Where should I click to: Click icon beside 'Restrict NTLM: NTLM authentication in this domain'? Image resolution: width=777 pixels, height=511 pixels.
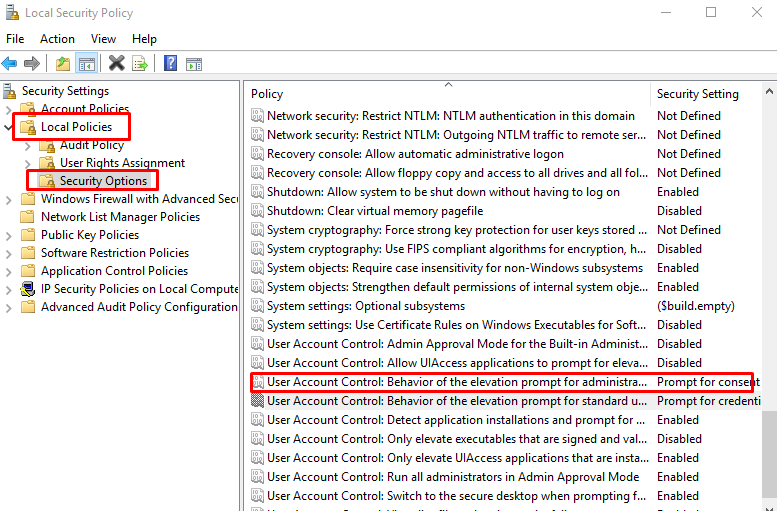[x=257, y=116]
